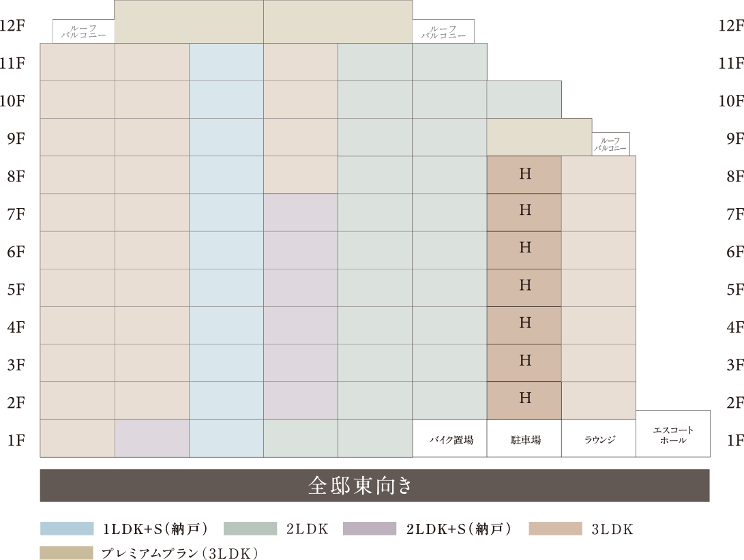Select the H unit on 2F
Screen dimensions: 744x560
click(524, 401)
